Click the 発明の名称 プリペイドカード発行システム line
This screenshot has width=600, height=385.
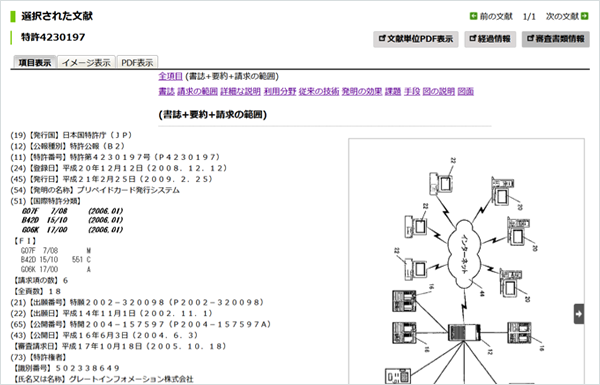point(95,190)
